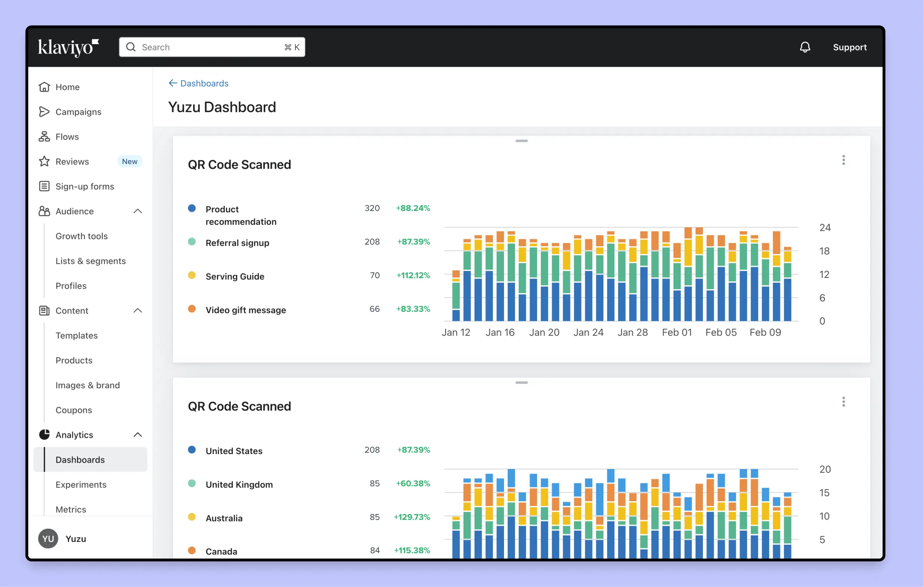Collapse the Content section chevron
This screenshot has width=924, height=587.
(x=138, y=310)
